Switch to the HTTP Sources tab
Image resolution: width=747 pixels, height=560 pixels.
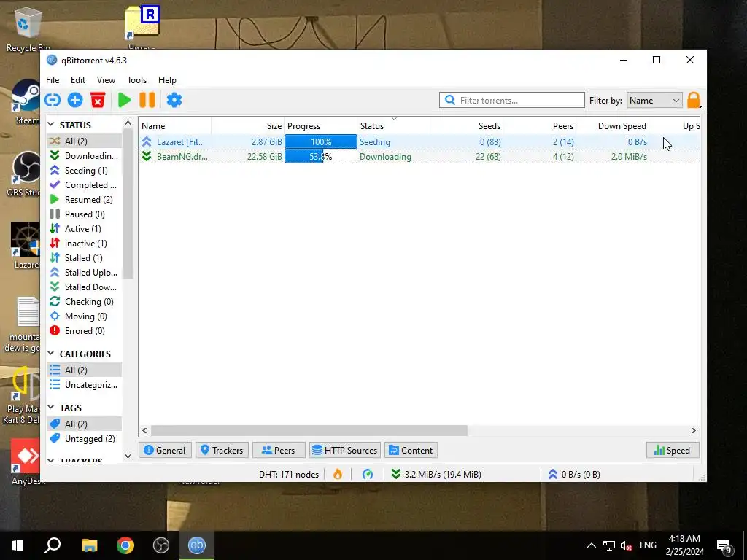(x=345, y=450)
